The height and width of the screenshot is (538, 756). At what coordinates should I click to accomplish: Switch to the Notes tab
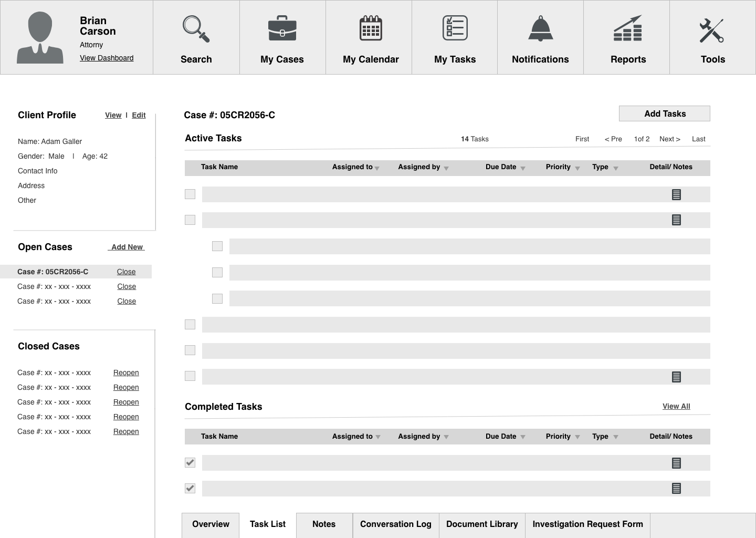click(x=324, y=525)
